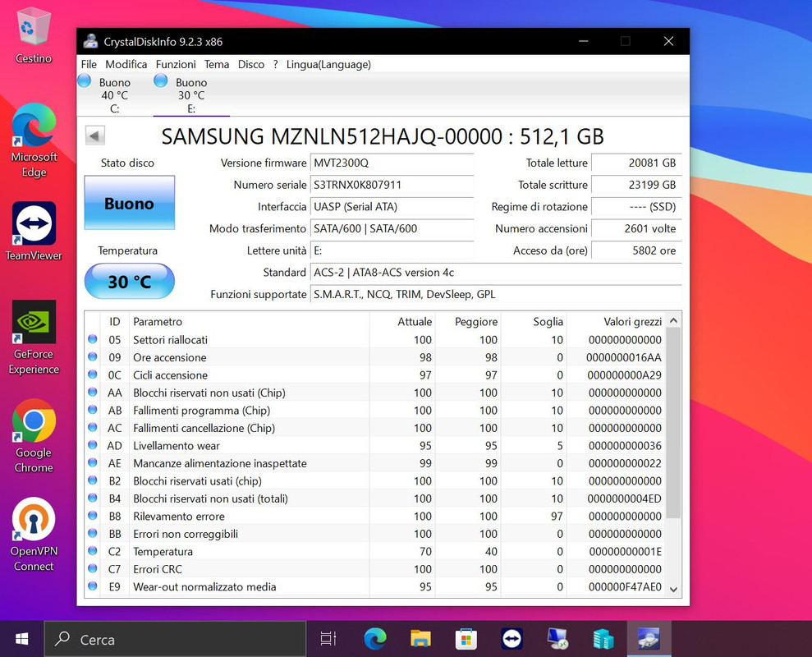Open File Explorer from the taskbar
This screenshot has height=657, width=812.
(x=420, y=639)
